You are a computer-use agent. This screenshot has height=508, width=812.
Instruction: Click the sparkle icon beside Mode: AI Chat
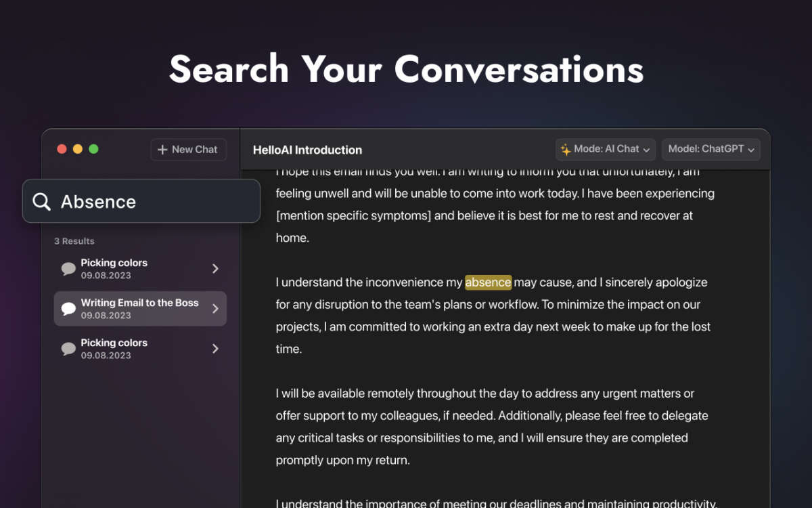pos(566,150)
